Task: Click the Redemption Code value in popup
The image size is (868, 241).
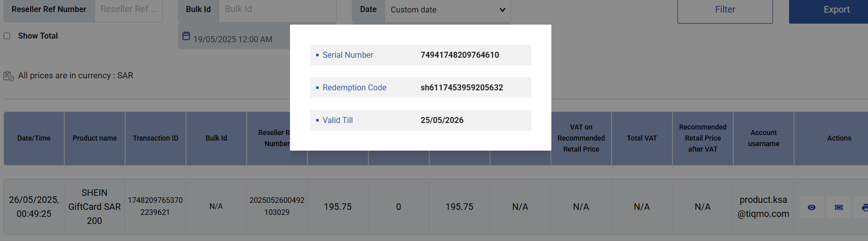Action: (461, 87)
